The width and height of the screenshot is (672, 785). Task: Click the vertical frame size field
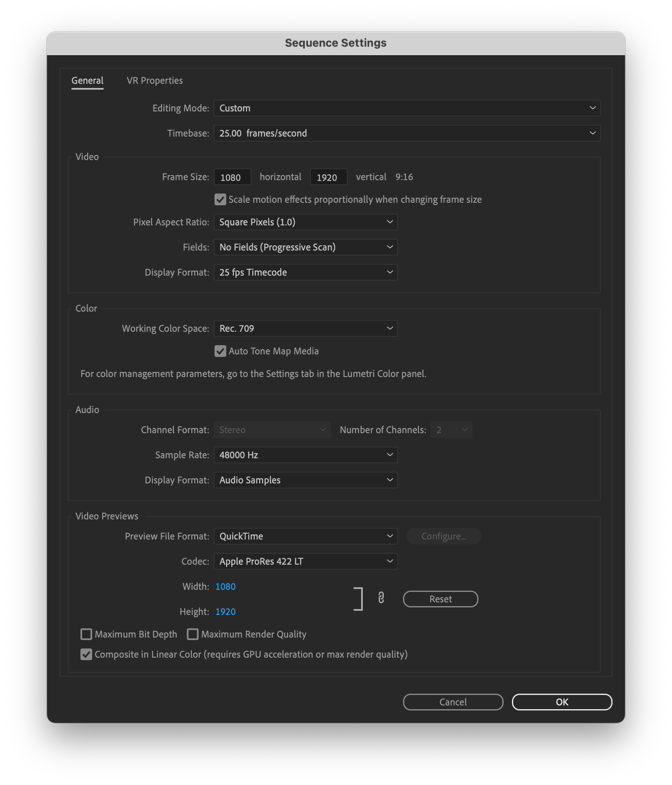pos(328,177)
